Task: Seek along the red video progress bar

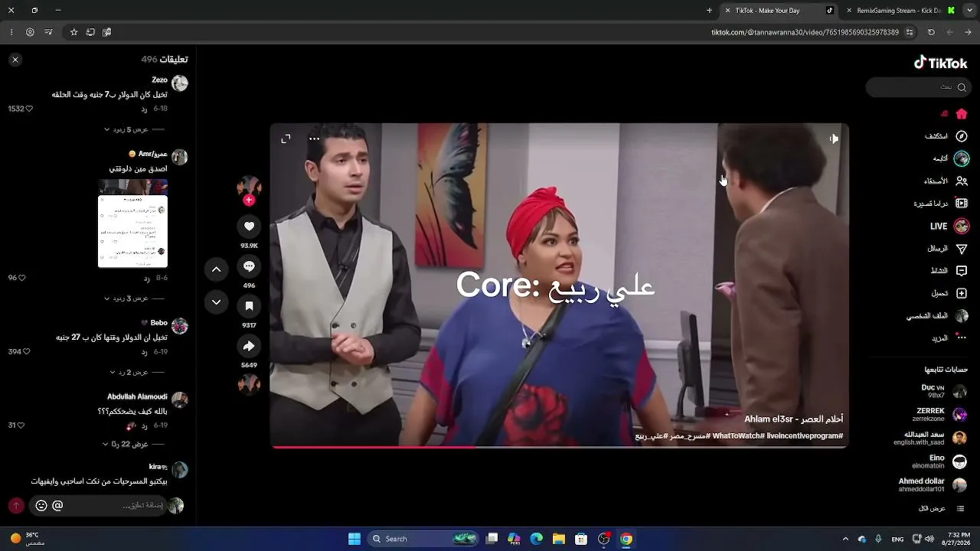Action: [559, 447]
